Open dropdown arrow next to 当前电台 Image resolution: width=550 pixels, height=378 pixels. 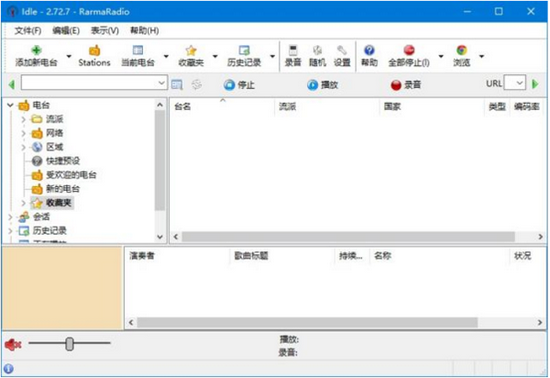click(166, 56)
